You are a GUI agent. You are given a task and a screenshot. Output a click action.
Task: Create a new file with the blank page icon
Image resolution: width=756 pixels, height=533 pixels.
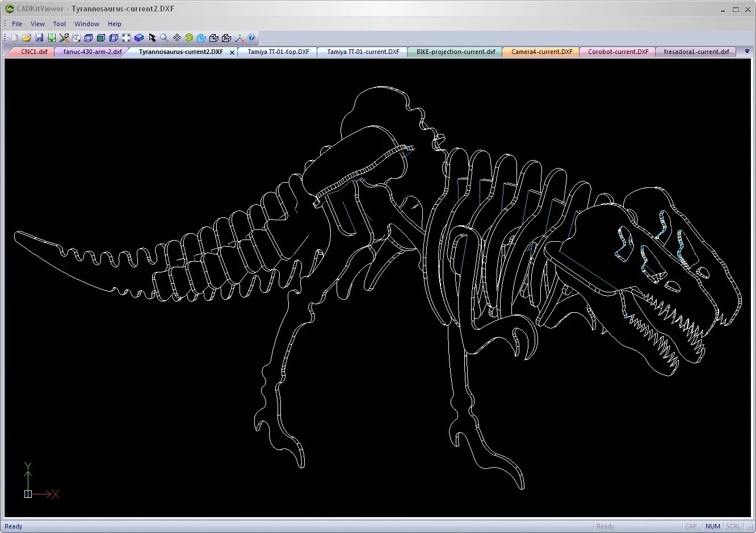click(x=15, y=38)
